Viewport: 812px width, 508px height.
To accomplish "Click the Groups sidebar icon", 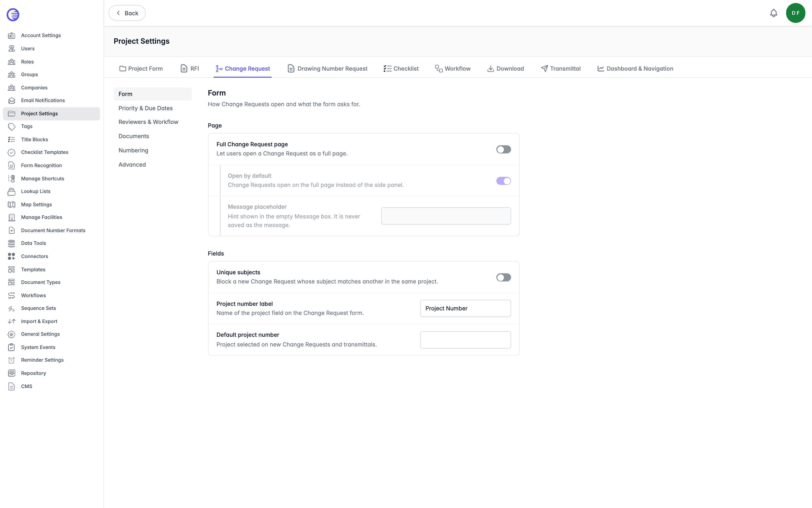I will point(12,74).
